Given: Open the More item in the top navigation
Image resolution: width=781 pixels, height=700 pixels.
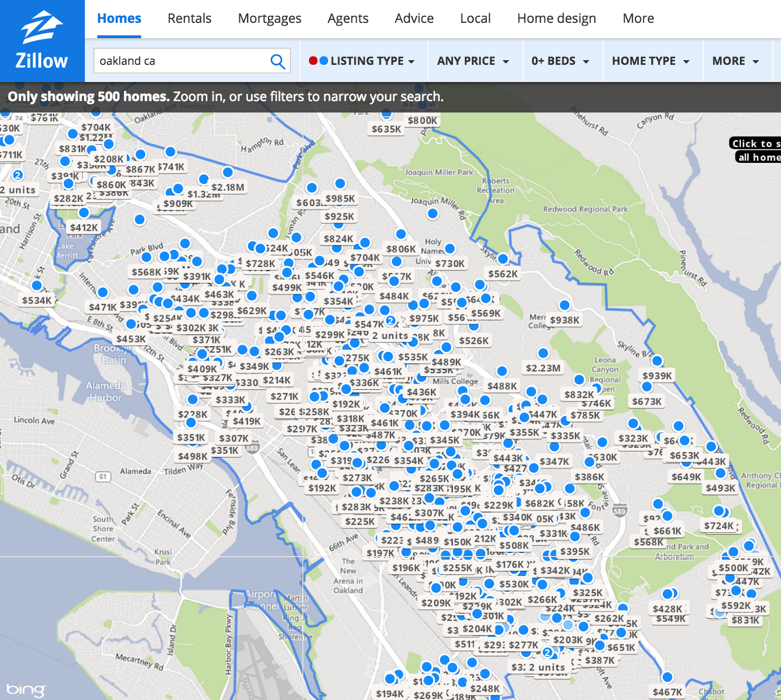Looking at the screenshot, I should click(x=638, y=19).
